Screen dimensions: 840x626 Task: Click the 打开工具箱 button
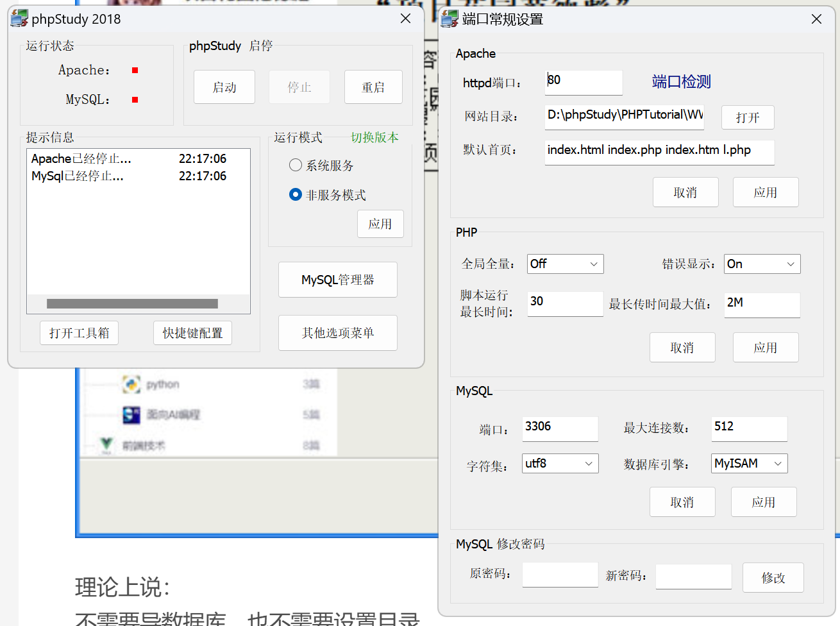click(x=80, y=333)
